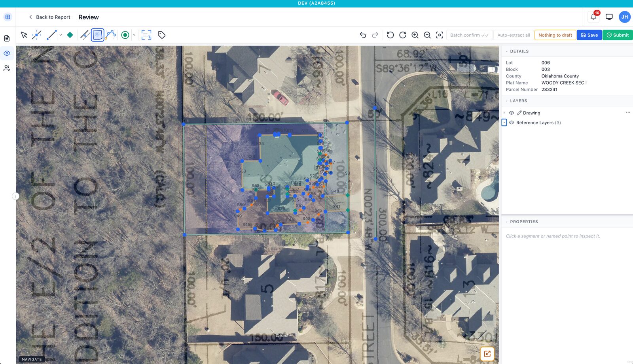633x364 pixels.
Task: Go back to the report
Action: [49, 17]
